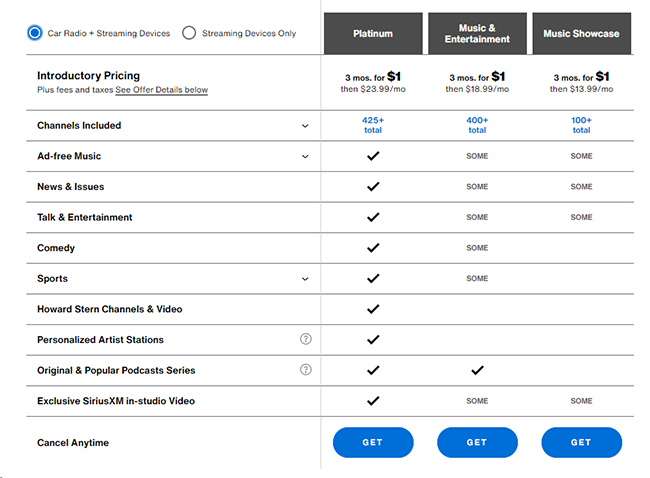Click Platinum checkmark in Podcasts Series row

[x=373, y=370]
